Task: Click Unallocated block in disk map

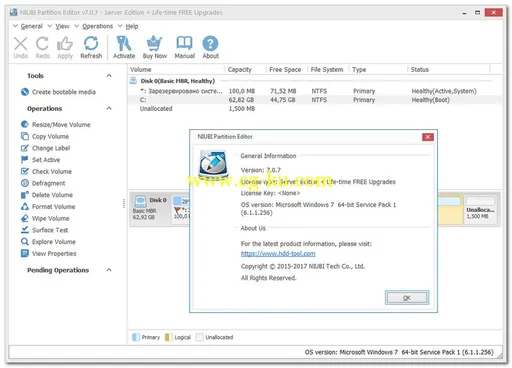Action: click(480, 209)
